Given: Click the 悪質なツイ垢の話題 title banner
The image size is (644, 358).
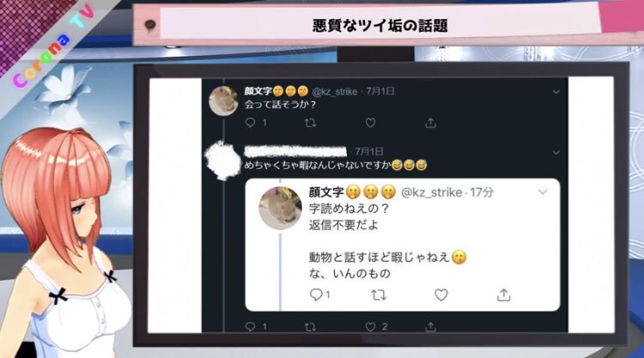Looking at the screenshot, I should point(380,26).
